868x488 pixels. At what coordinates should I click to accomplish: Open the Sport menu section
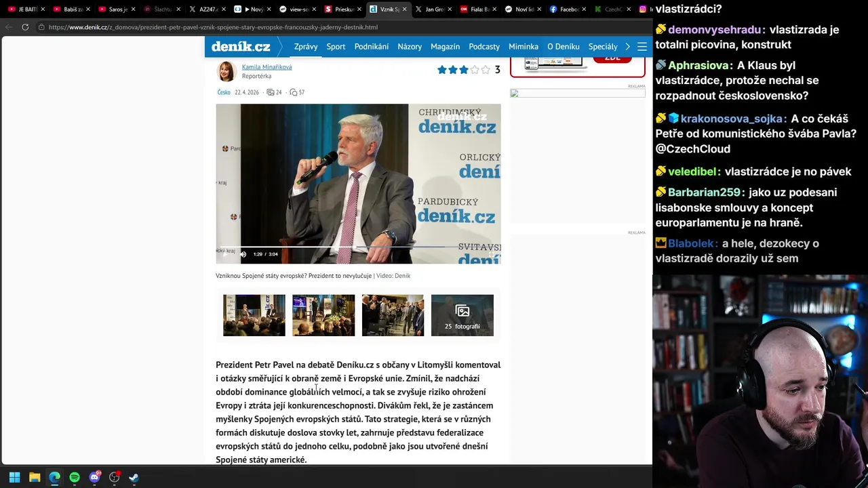pos(336,47)
